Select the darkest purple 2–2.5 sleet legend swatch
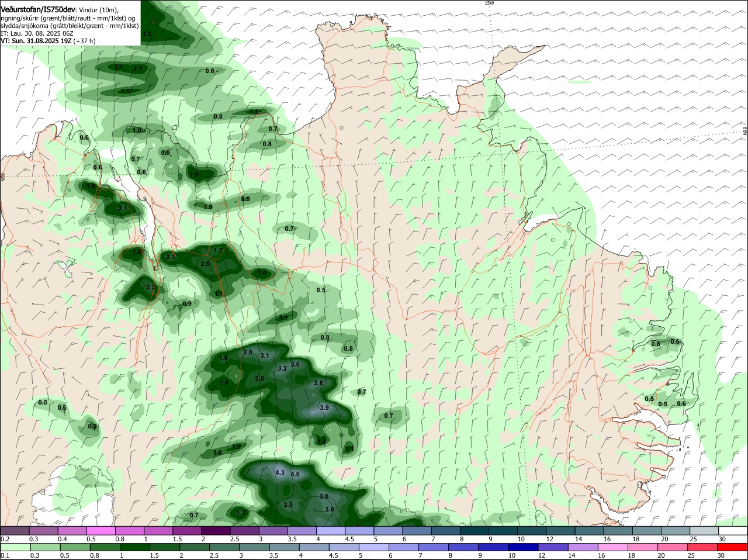 pos(216,531)
